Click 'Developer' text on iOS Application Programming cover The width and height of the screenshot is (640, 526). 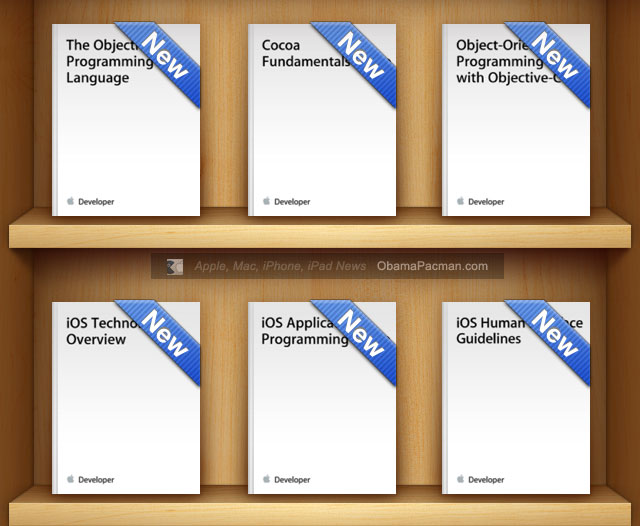pyautogui.click(x=292, y=480)
